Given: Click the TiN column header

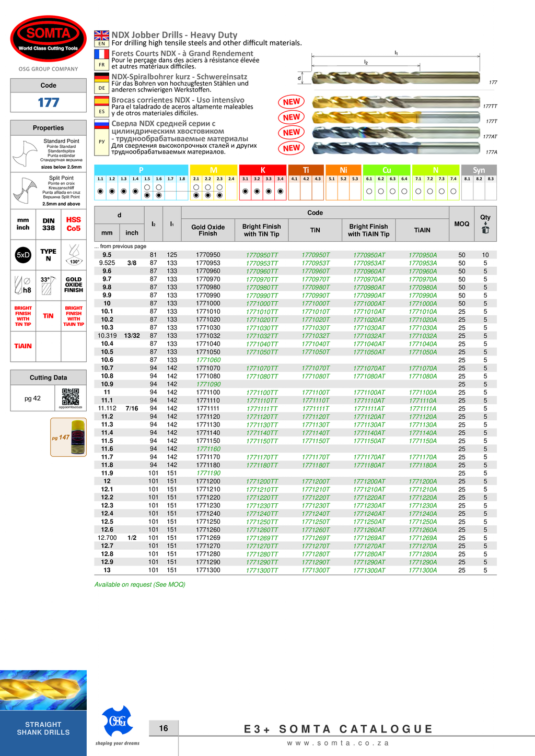Looking at the screenshot, I should (315, 230).
